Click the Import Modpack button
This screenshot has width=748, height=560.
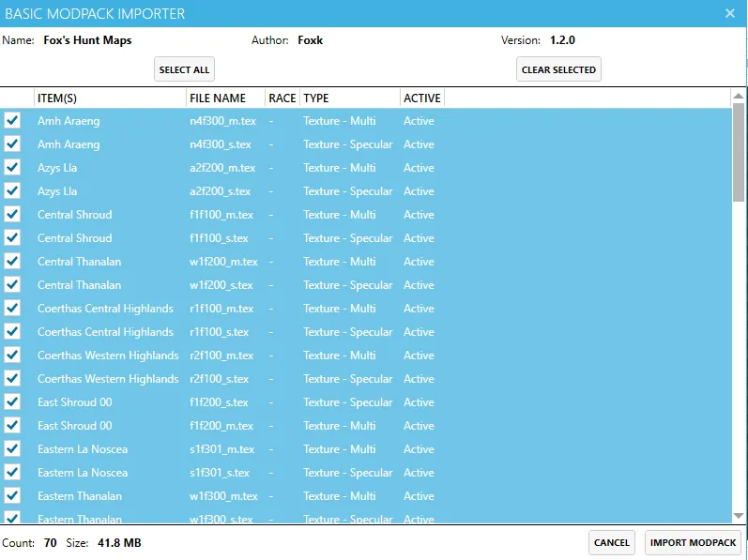click(695, 542)
